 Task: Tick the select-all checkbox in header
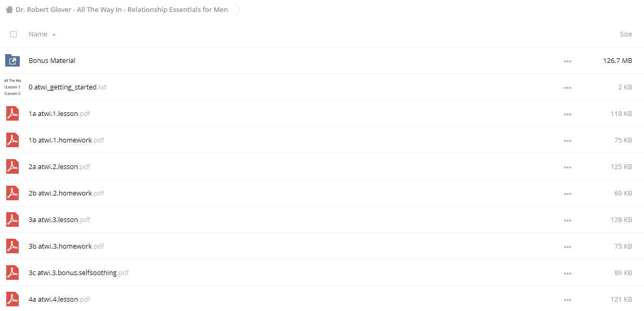(14, 34)
